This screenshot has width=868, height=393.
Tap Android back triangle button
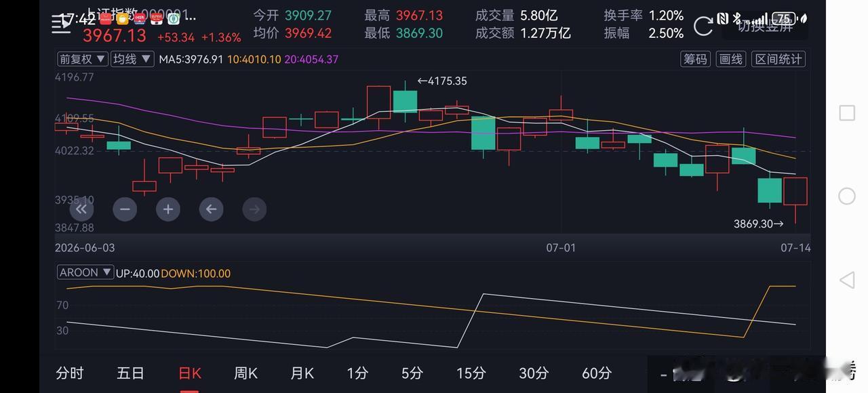(x=846, y=280)
